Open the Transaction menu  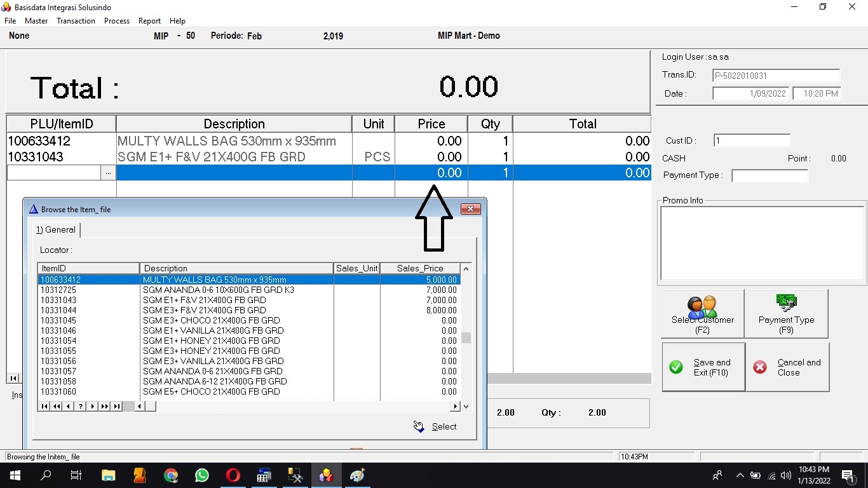pos(76,21)
